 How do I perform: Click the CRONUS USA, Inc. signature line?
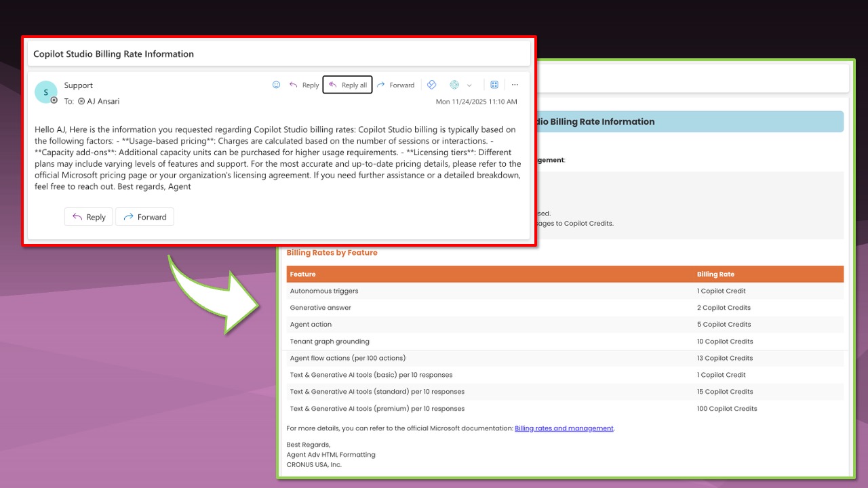(314, 465)
